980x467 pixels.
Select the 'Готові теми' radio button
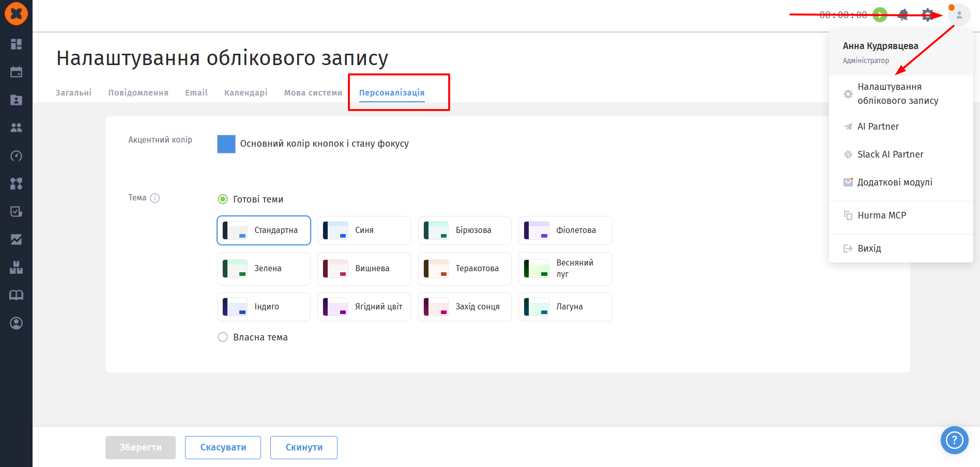223,199
